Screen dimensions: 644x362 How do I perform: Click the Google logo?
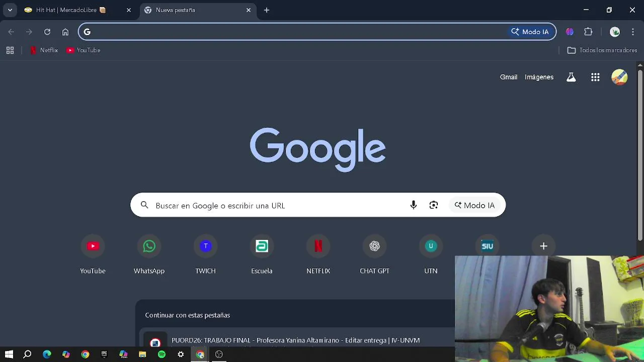pyautogui.click(x=318, y=149)
